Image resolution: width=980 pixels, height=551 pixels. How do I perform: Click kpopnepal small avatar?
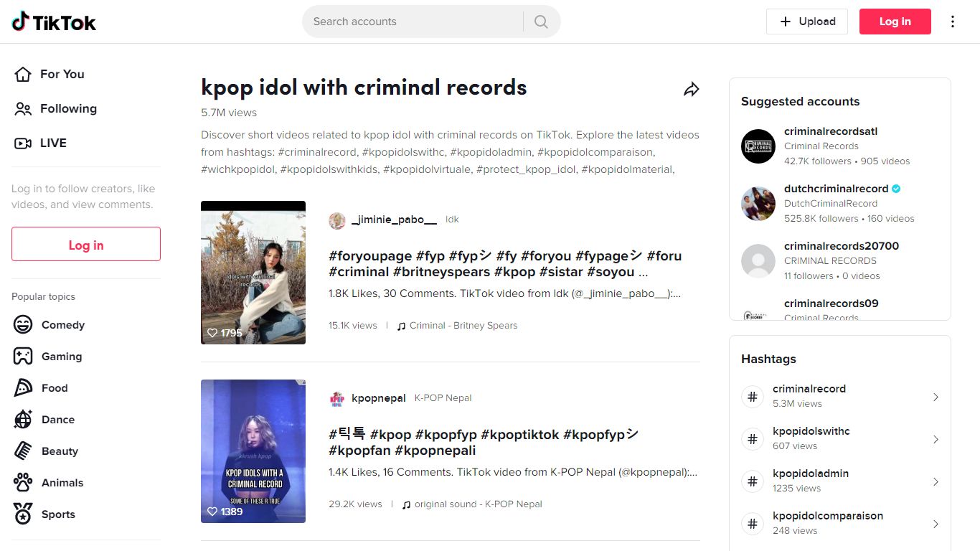(337, 399)
